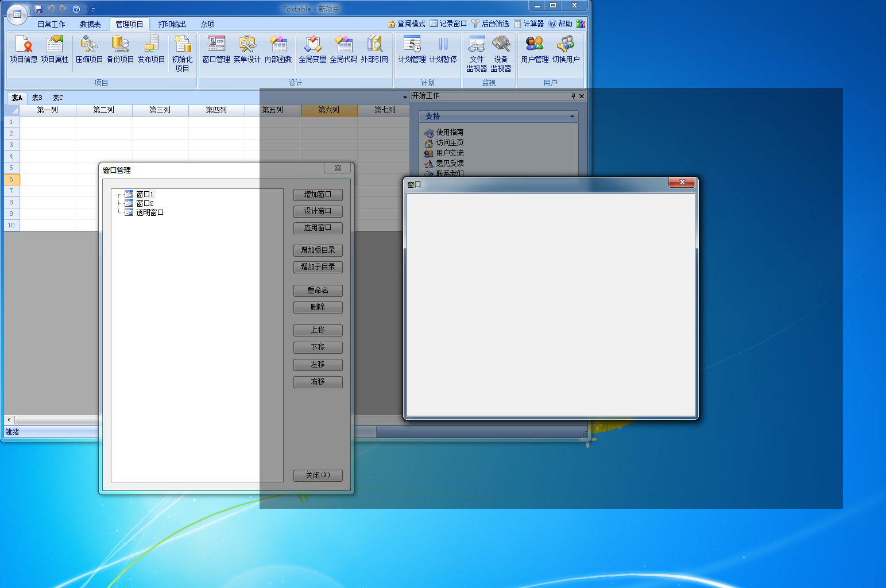Image resolution: width=886 pixels, height=588 pixels.
Task: Click the 压缩项目 icon
Action: (89, 49)
